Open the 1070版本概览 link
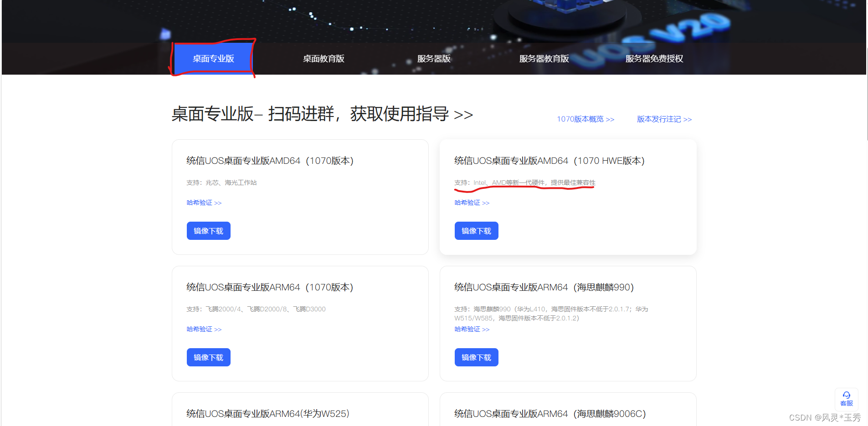 point(586,119)
